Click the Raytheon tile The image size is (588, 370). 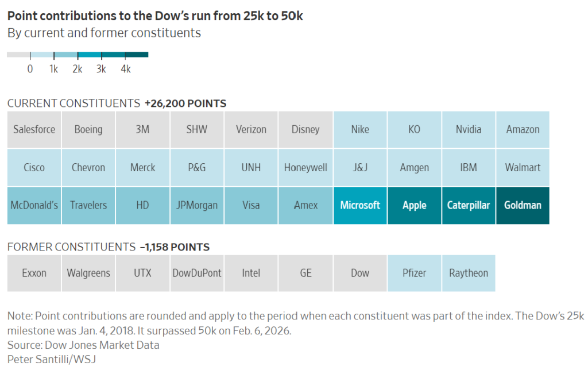[x=469, y=273]
